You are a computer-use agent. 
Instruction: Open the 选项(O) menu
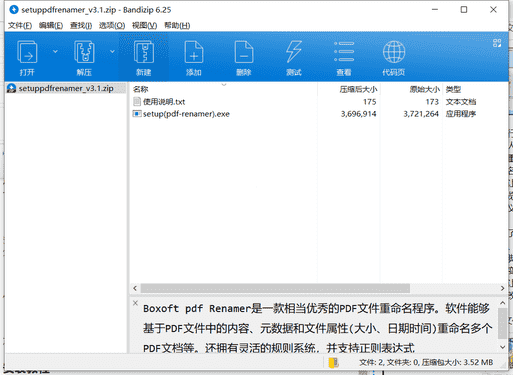coord(112,25)
